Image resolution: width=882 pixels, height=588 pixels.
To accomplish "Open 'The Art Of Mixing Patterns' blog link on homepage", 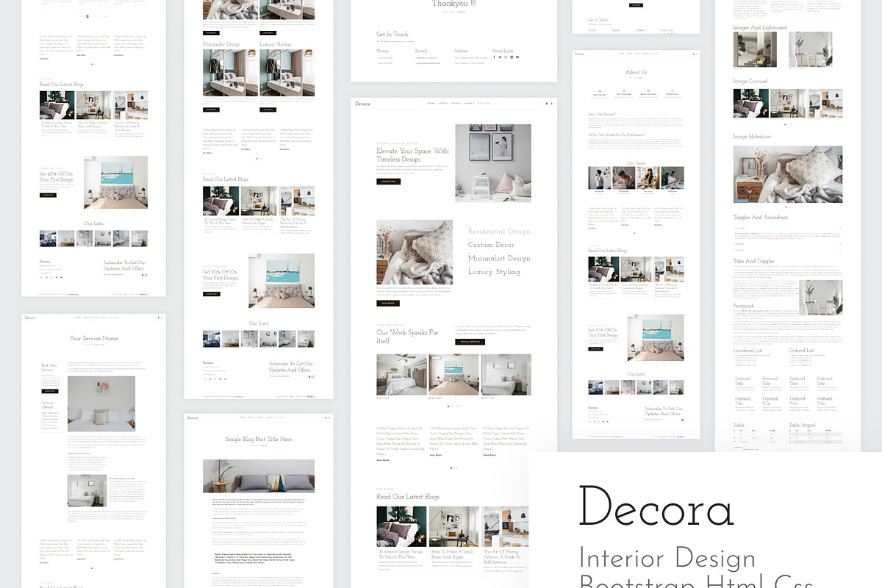I will 502,556.
